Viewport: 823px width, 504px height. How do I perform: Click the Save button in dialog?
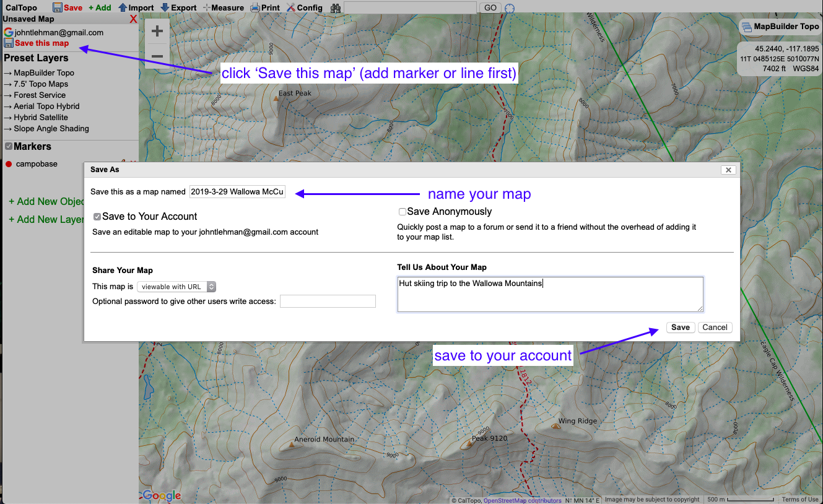click(x=681, y=328)
